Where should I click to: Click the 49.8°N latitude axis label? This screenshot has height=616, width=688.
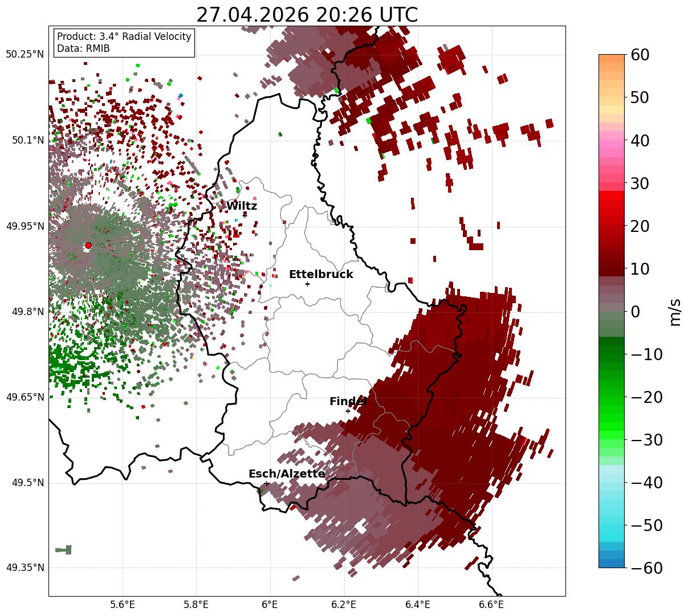(x=25, y=312)
